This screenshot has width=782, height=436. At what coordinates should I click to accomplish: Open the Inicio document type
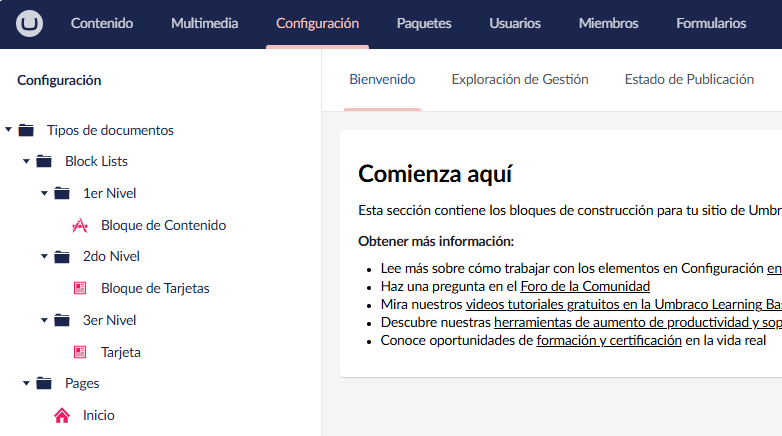pos(99,415)
